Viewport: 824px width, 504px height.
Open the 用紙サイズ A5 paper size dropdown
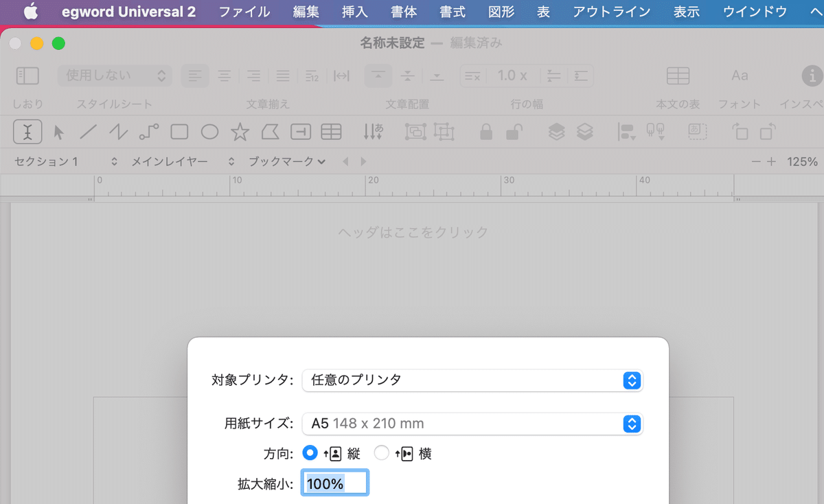(472, 424)
